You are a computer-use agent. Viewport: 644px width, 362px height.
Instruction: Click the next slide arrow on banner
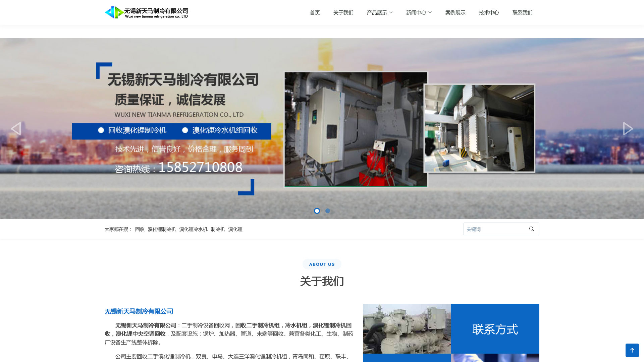pyautogui.click(x=628, y=129)
